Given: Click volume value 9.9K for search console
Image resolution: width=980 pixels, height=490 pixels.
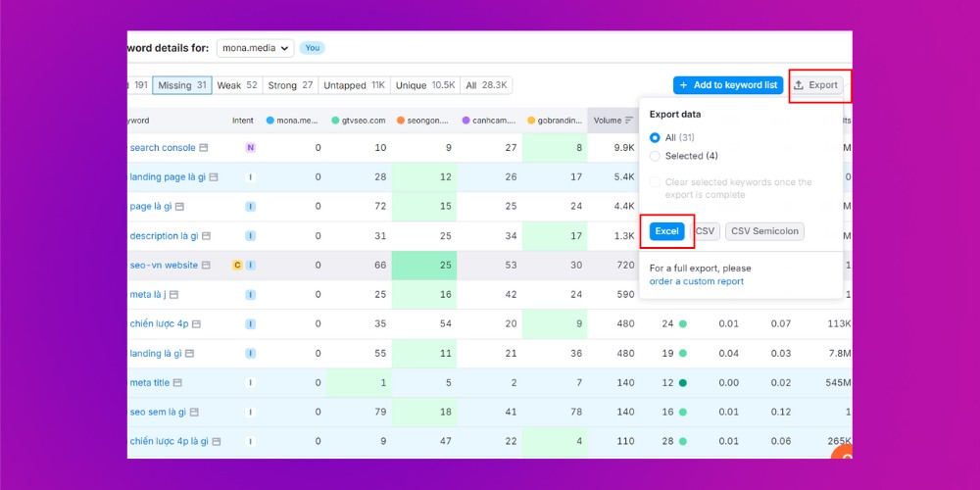Looking at the screenshot, I should [623, 148].
